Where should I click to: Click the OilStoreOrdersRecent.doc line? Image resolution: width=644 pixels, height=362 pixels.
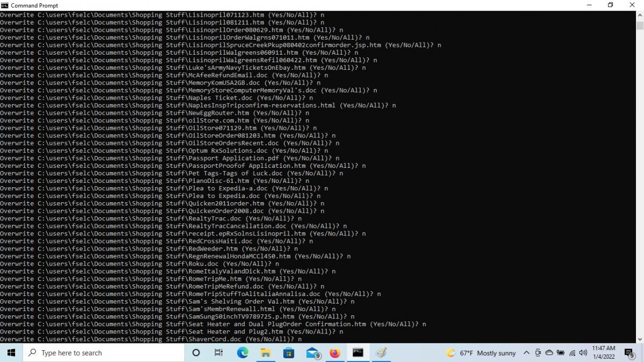click(170, 143)
